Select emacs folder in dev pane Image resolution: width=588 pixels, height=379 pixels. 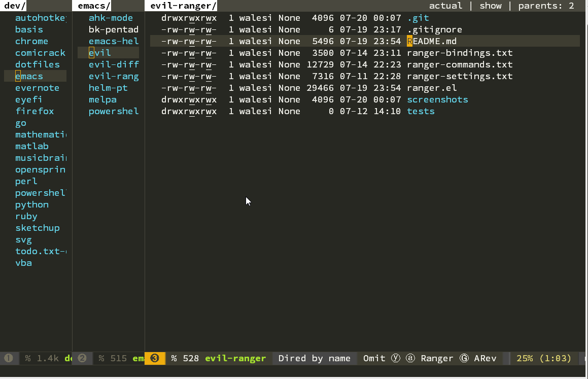click(x=29, y=76)
